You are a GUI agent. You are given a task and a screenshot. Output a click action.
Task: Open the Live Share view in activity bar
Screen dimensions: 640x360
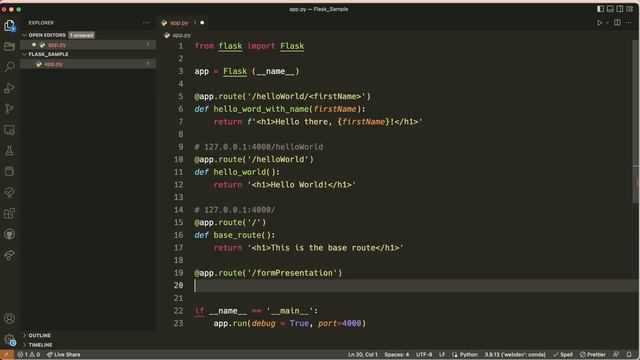pos(9,255)
